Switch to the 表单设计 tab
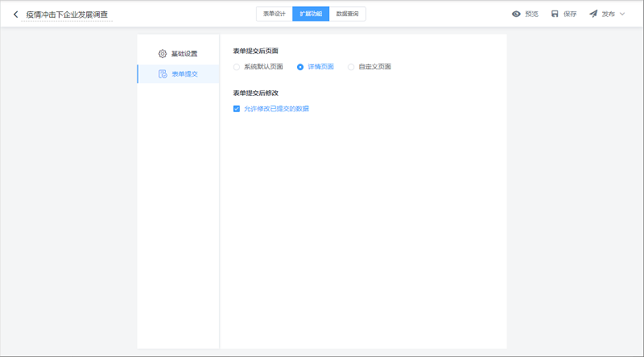 click(x=275, y=14)
